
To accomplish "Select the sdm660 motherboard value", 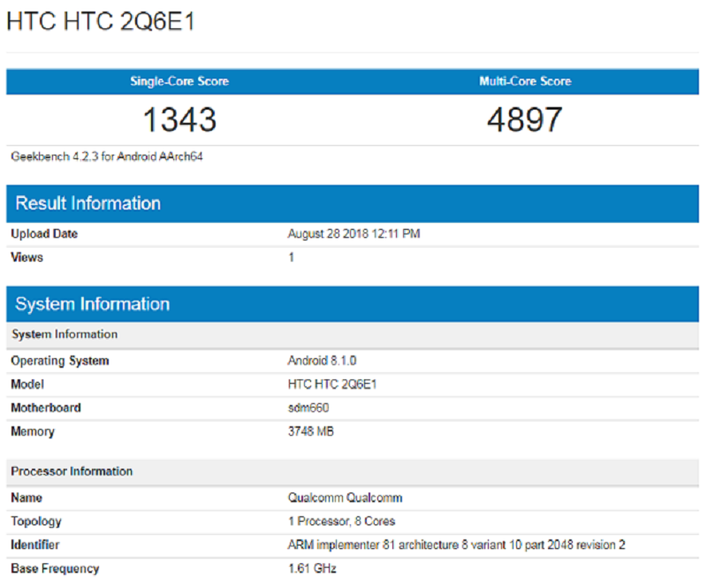I will 308,408.
